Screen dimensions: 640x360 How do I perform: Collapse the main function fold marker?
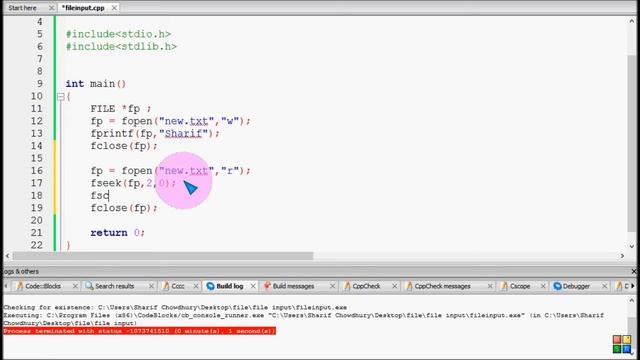point(60,97)
